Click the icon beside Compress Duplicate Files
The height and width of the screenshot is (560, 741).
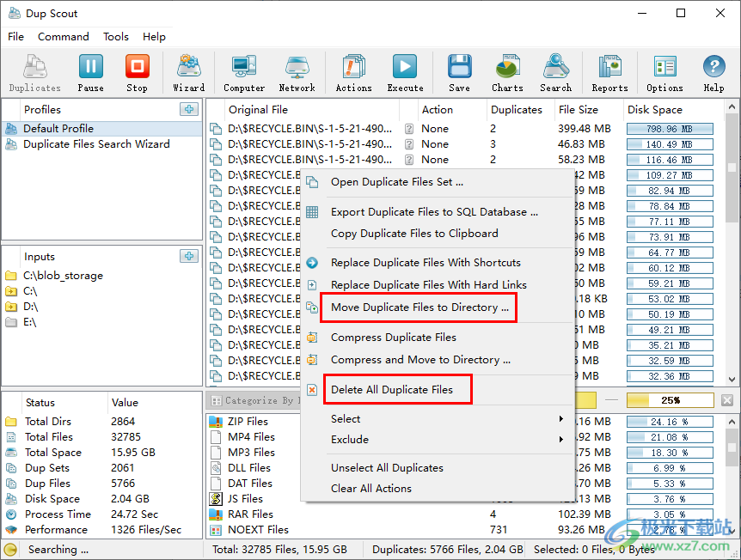[x=312, y=338]
